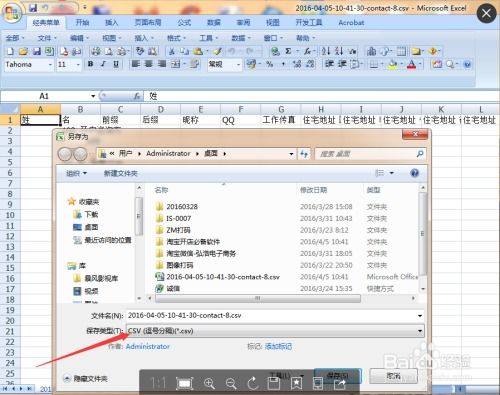Click the search magnifier in dialog search box

pyautogui.click(x=420, y=154)
